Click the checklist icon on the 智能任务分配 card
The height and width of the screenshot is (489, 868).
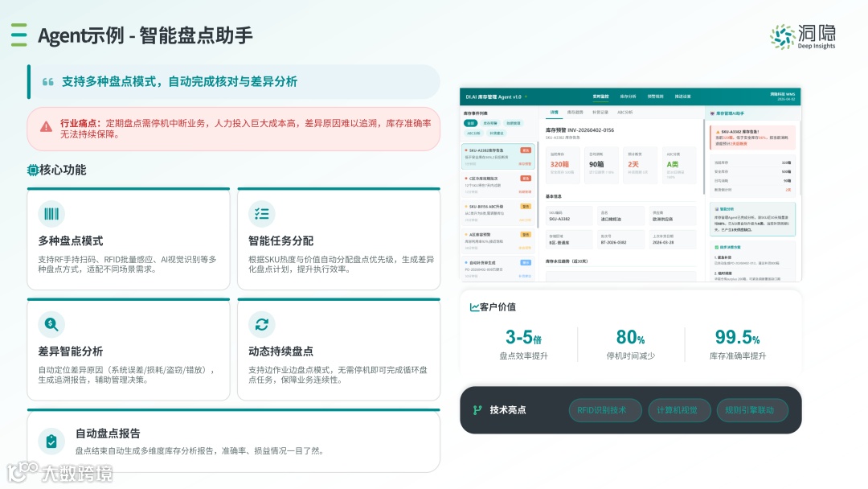click(x=262, y=214)
